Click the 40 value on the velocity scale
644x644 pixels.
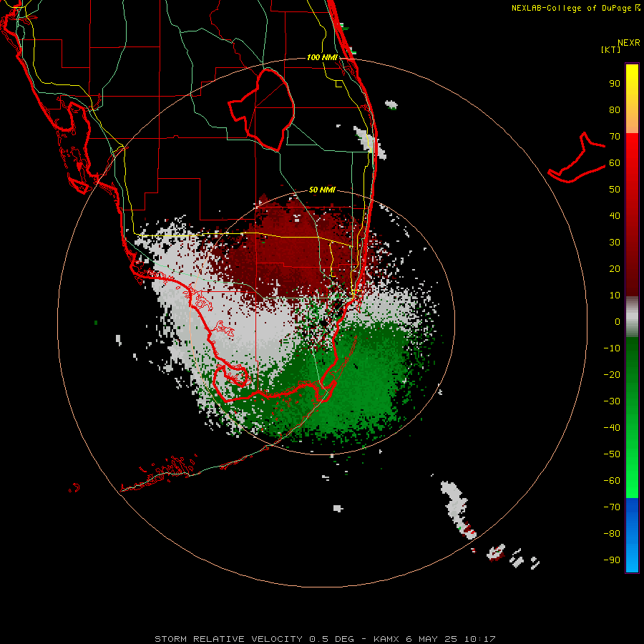(615, 215)
